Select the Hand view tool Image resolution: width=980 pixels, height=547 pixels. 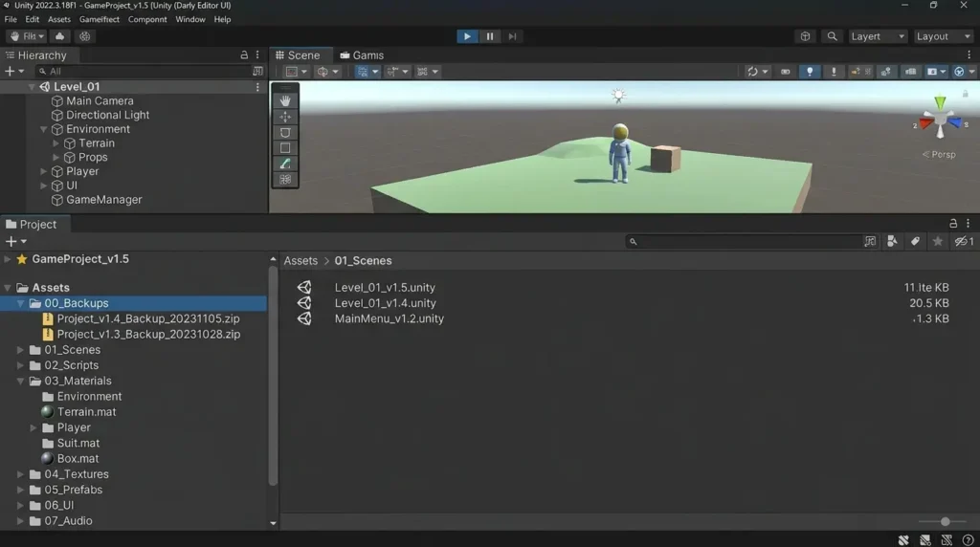[285, 100]
